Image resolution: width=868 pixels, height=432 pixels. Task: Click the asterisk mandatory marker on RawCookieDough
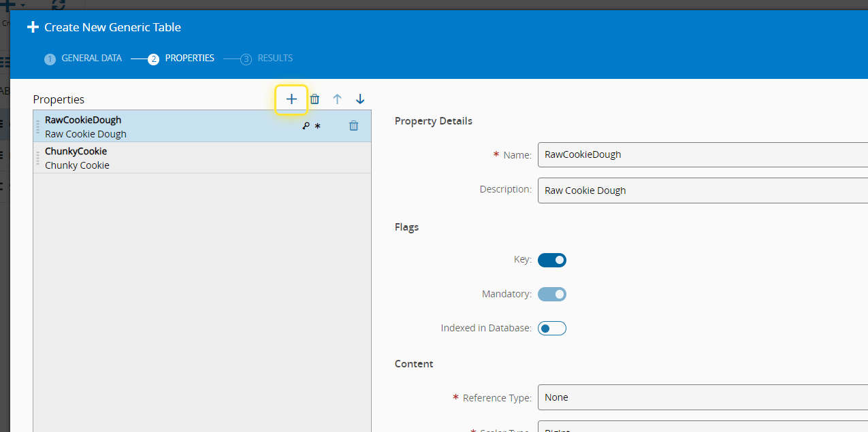coord(317,127)
